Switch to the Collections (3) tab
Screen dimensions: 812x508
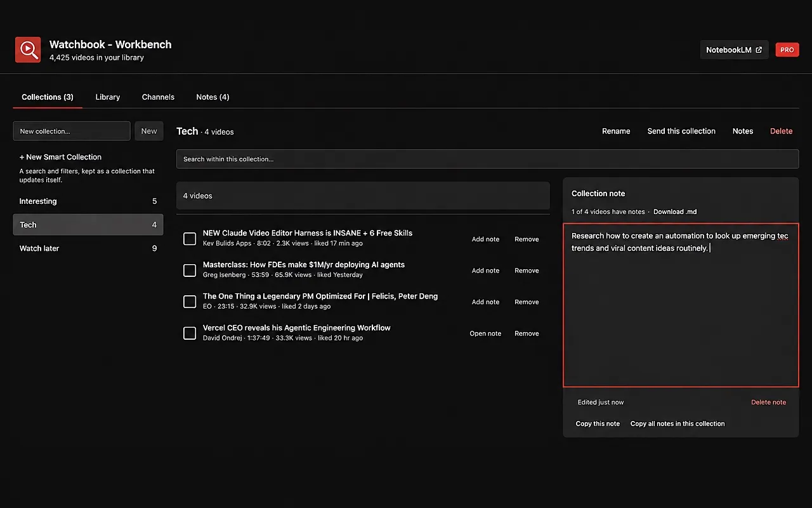[48, 97]
